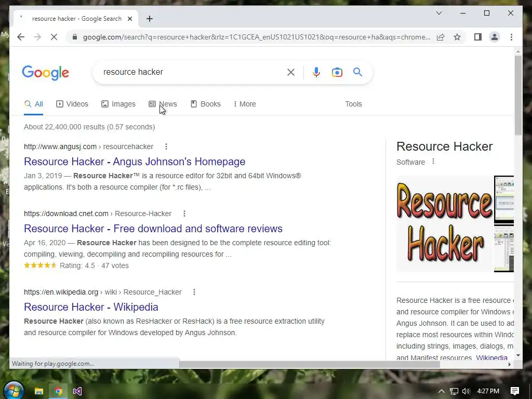Click the scroll down arrow

518,355
